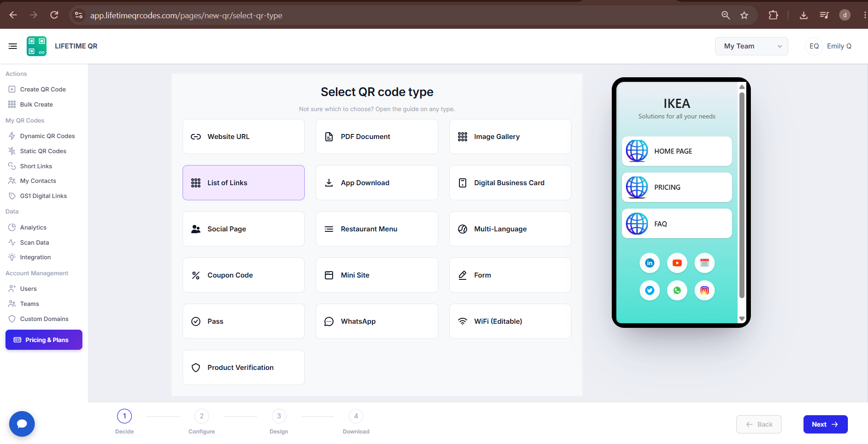Click the Instagram icon in phone preview
868x444 pixels.
[x=705, y=290]
